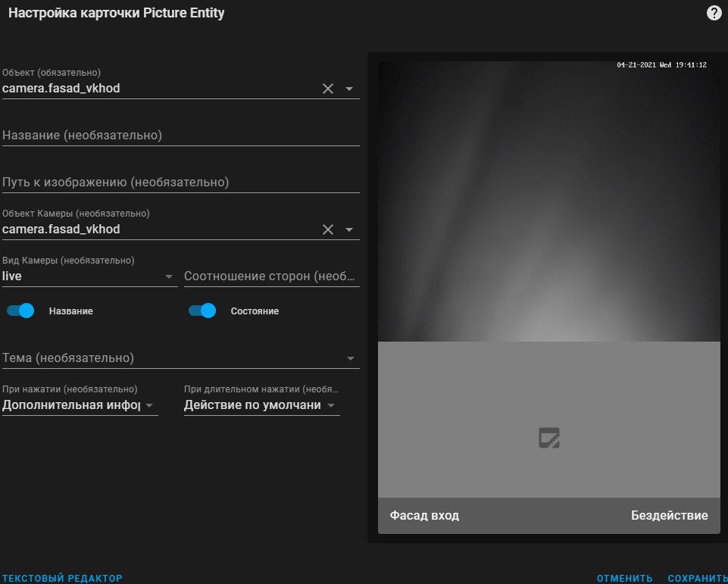
Task: Click the Бездействие state text
Action: pos(669,515)
